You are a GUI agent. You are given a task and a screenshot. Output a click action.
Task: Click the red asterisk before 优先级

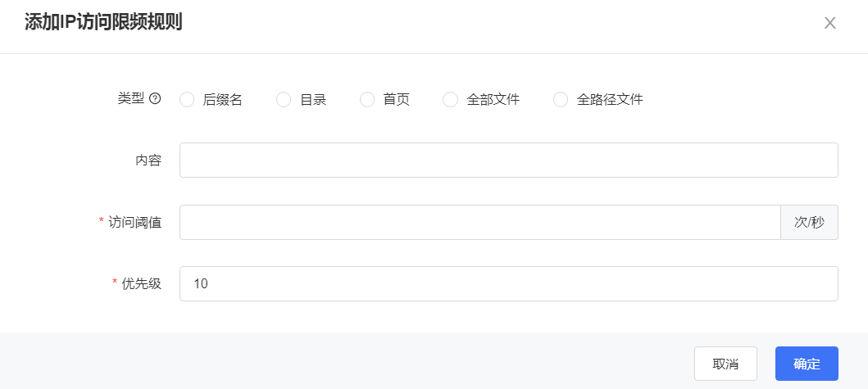pyautogui.click(x=115, y=283)
